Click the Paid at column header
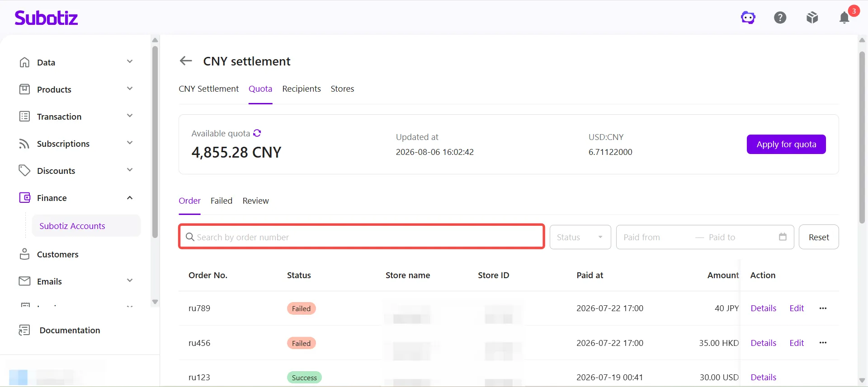This screenshot has height=387, width=868. [x=590, y=275]
